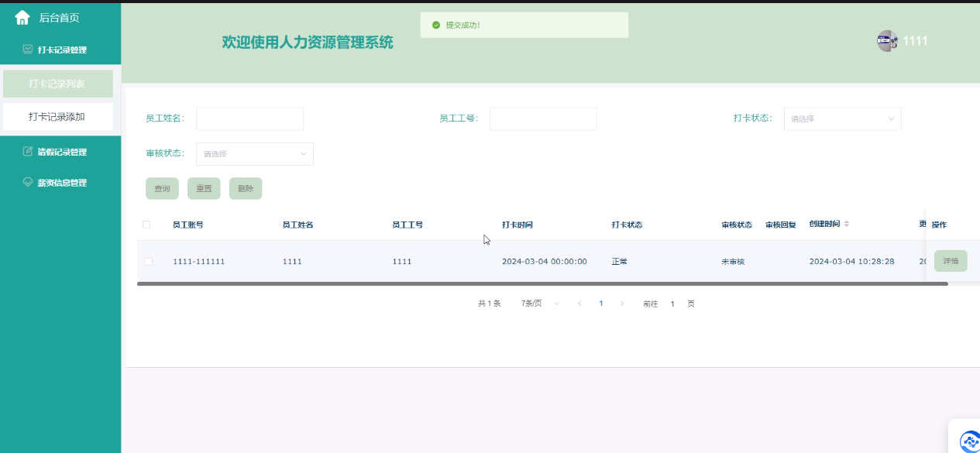Expand the 打卡记录管理 menu
Viewport: 980px width, 453px height.
(60, 50)
